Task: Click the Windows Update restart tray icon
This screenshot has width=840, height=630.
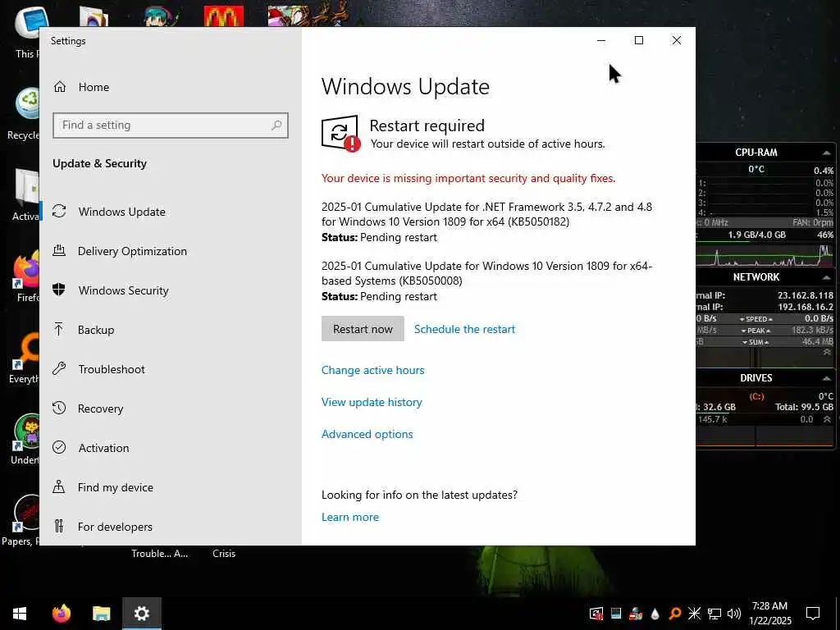Action: [596, 614]
